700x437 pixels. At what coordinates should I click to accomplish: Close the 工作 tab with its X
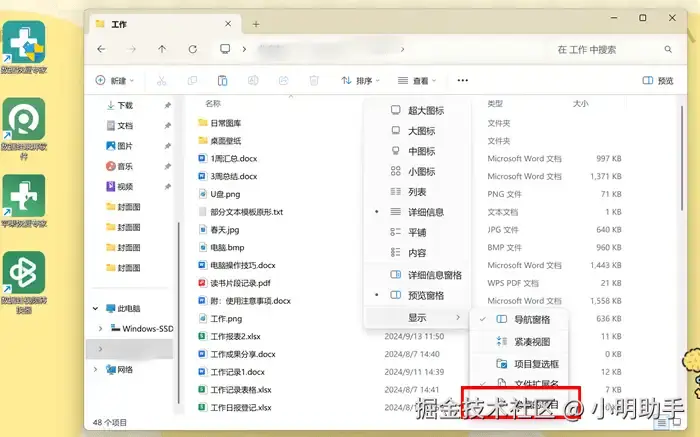228,24
